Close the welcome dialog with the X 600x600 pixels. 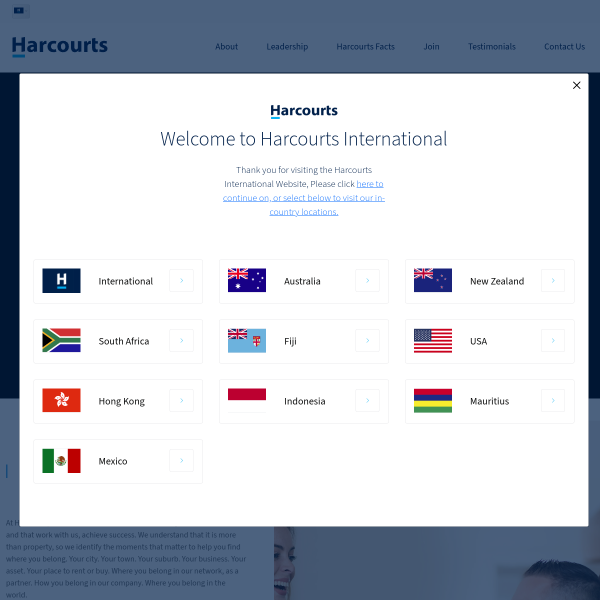coord(576,85)
